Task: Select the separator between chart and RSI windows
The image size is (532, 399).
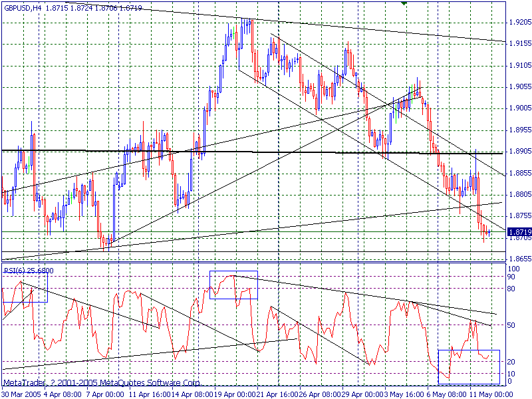Action: click(266, 263)
